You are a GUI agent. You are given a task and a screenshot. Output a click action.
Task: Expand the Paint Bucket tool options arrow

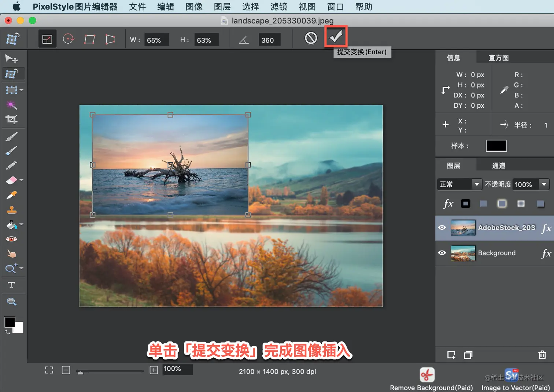point(21,224)
